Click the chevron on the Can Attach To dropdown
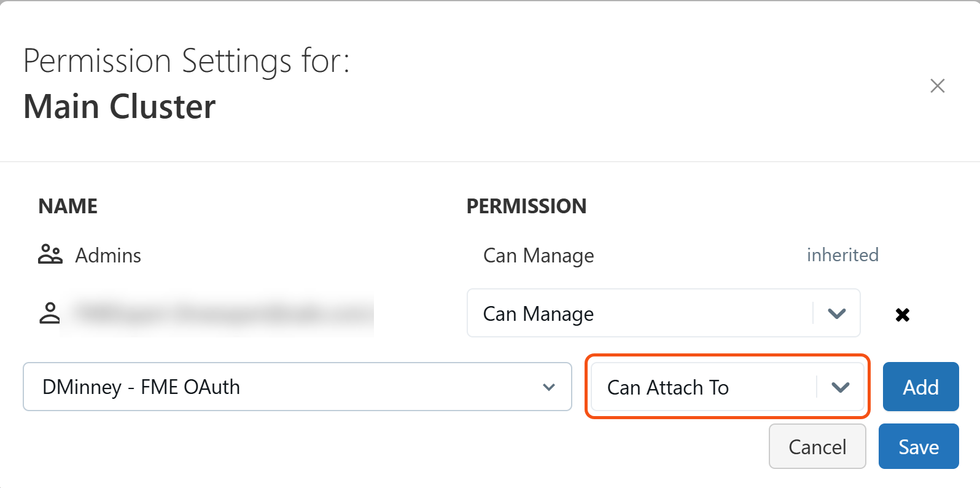This screenshot has width=980, height=488. tap(840, 387)
